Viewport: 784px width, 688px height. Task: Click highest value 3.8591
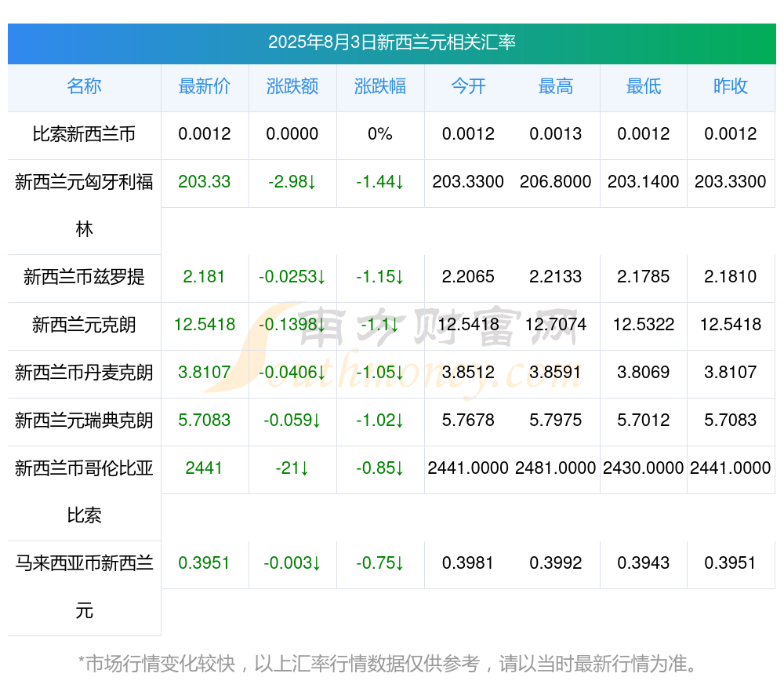556,372
